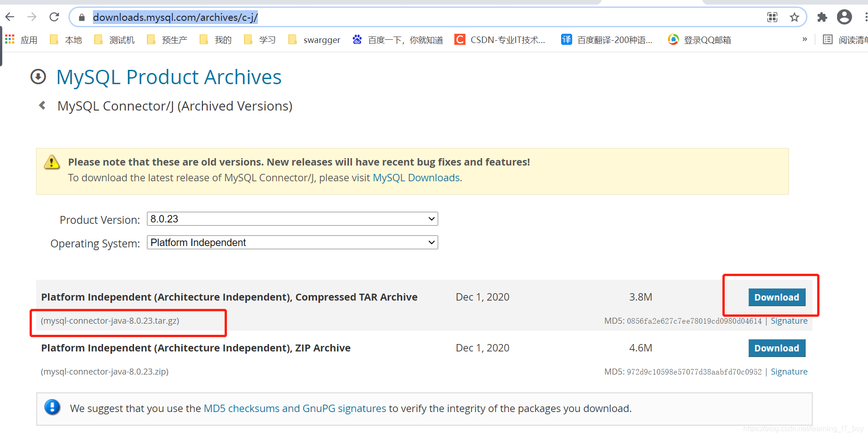Reload the page with refresh icon
868x437 pixels.
coord(54,17)
